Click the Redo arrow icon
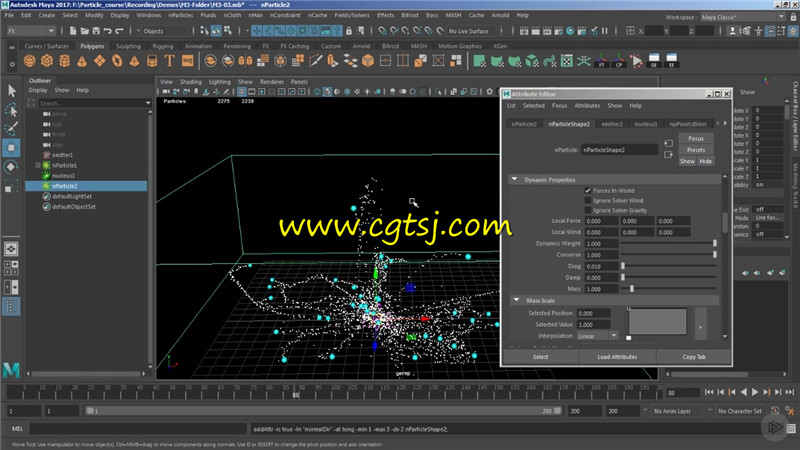This screenshot has width=800, height=450. [x=119, y=31]
